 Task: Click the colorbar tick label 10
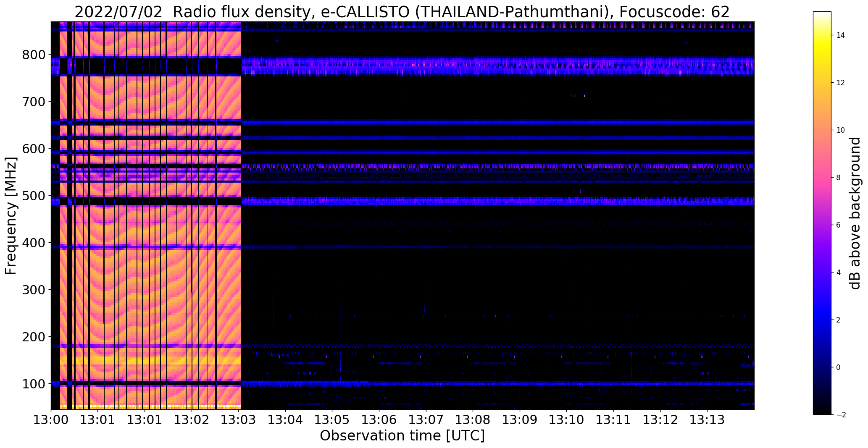coord(840,130)
